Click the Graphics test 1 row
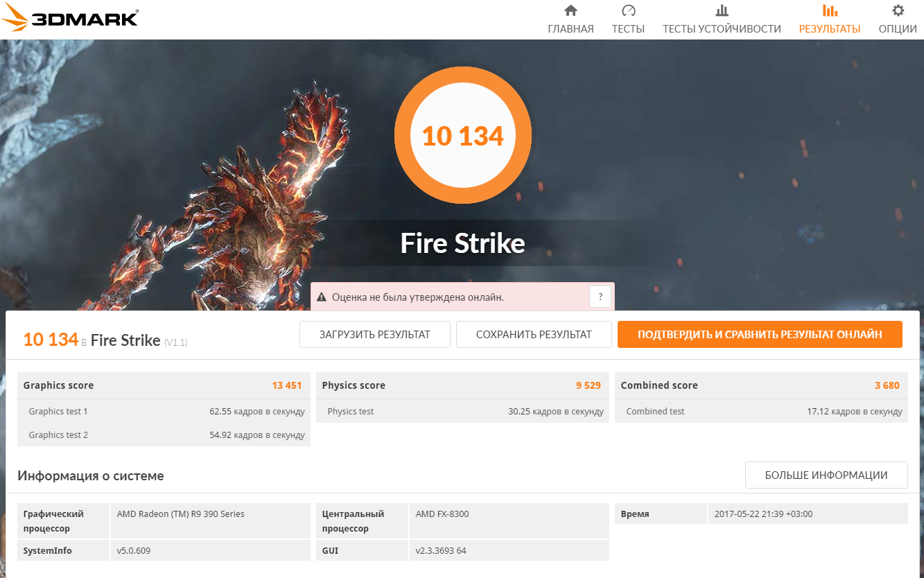Screen dimensions: 924x578 coord(164,411)
